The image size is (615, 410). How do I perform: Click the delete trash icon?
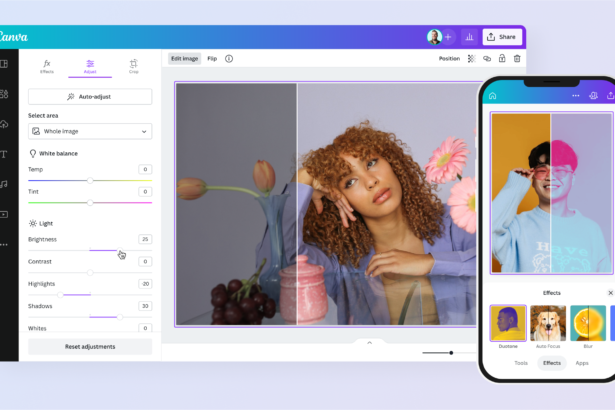[517, 58]
